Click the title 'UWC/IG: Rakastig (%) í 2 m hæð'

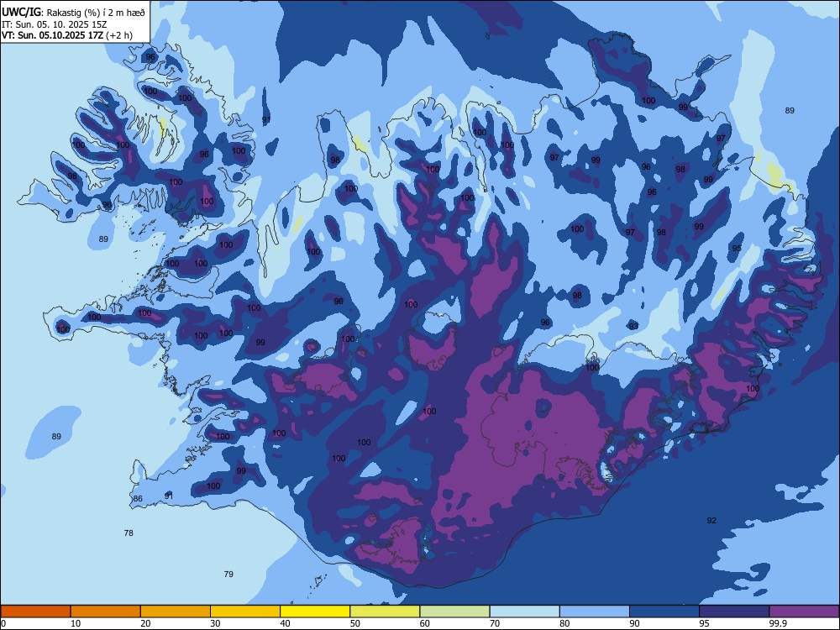point(73,12)
